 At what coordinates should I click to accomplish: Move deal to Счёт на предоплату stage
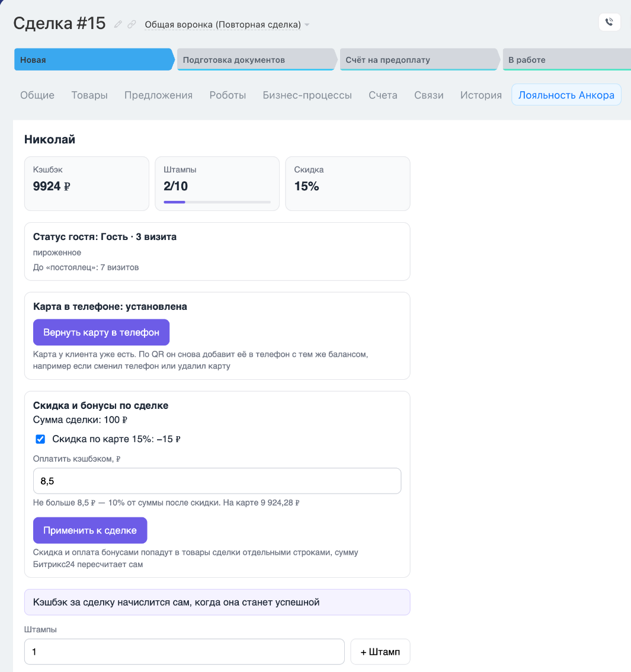418,60
